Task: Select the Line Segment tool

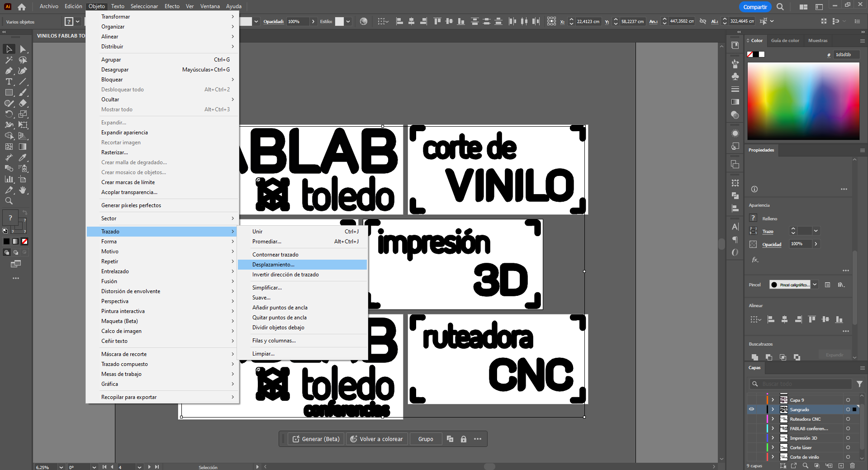Action: [x=23, y=81]
